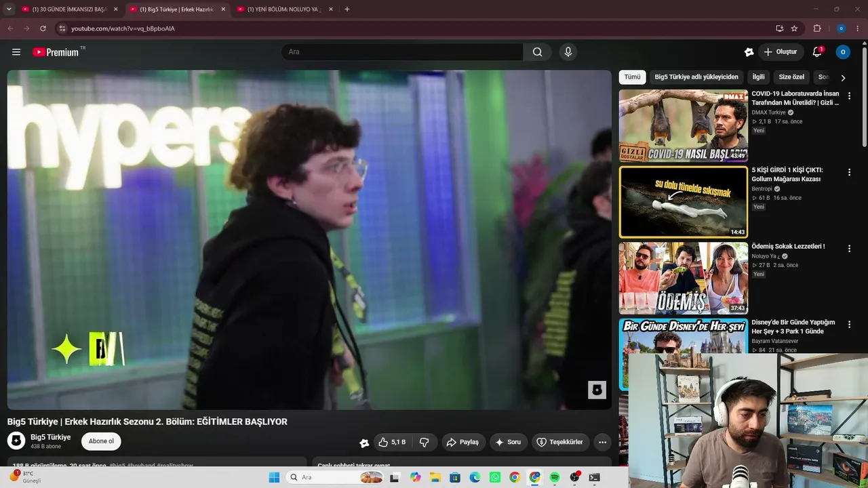Viewport: 868px width, 488px height.
Task: Open the YouTube guide hamburger menu
Action: click(x=16, y=52)
